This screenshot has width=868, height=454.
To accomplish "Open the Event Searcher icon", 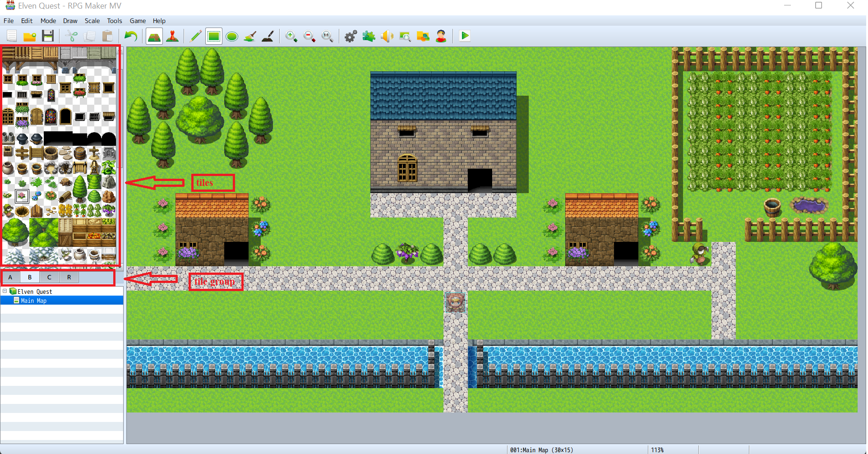I will (405, 36).
